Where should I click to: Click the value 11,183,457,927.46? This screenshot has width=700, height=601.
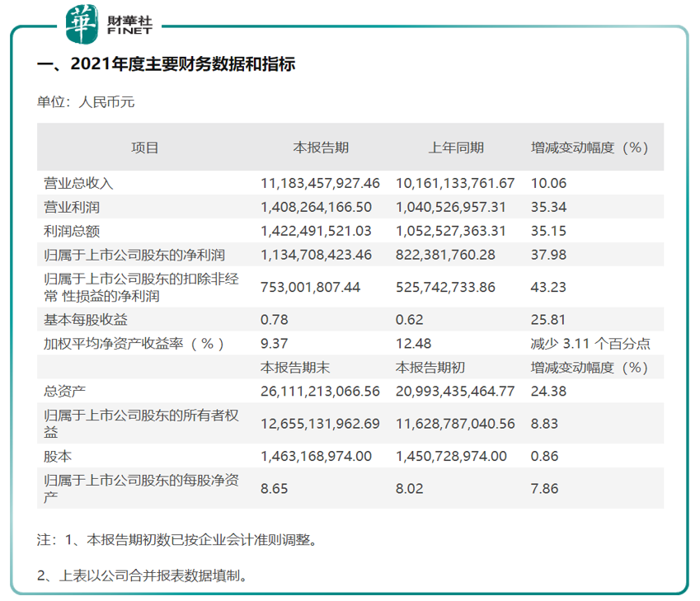click(x=320, y=183)
